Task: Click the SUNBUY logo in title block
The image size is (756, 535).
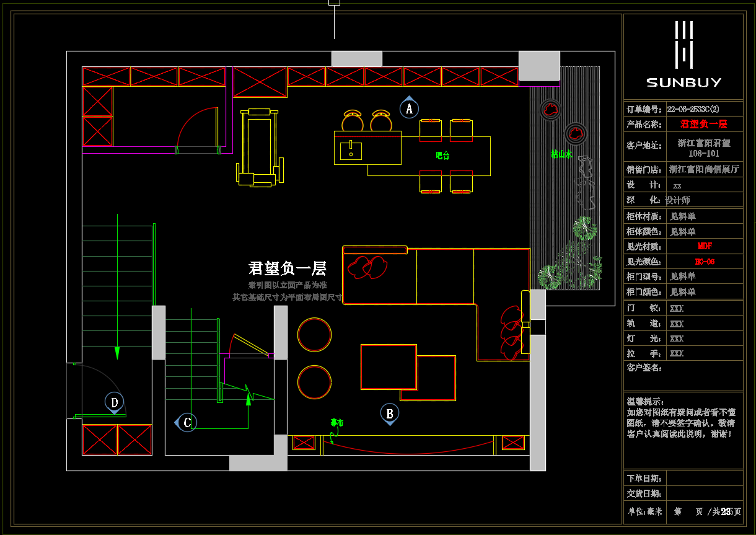Action: point(683,55)
